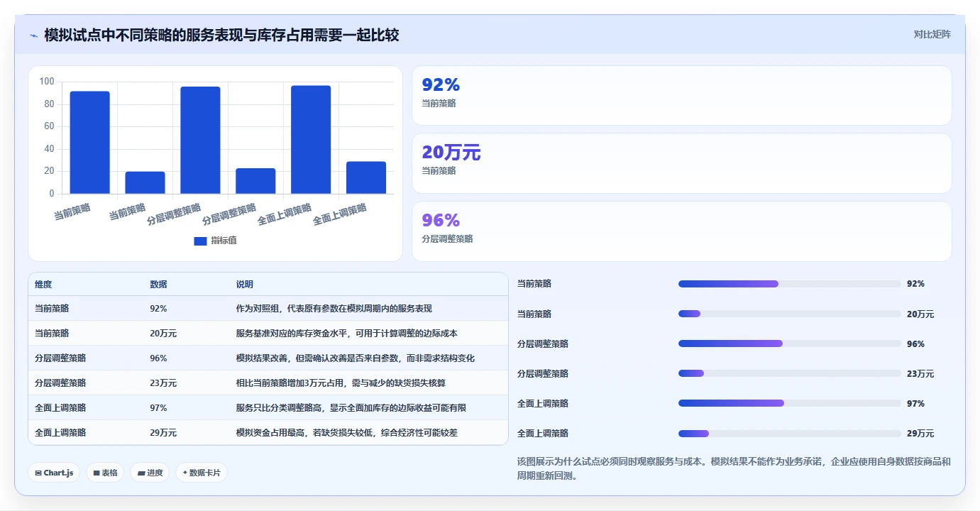
Task: Click the tallest chart bar at 97
Action: click(x=311, y=139)
